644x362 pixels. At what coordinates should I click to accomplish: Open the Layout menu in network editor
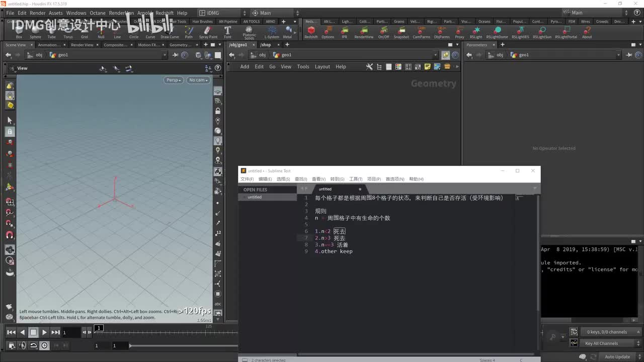pyautogui.click(x=322, y=66)
